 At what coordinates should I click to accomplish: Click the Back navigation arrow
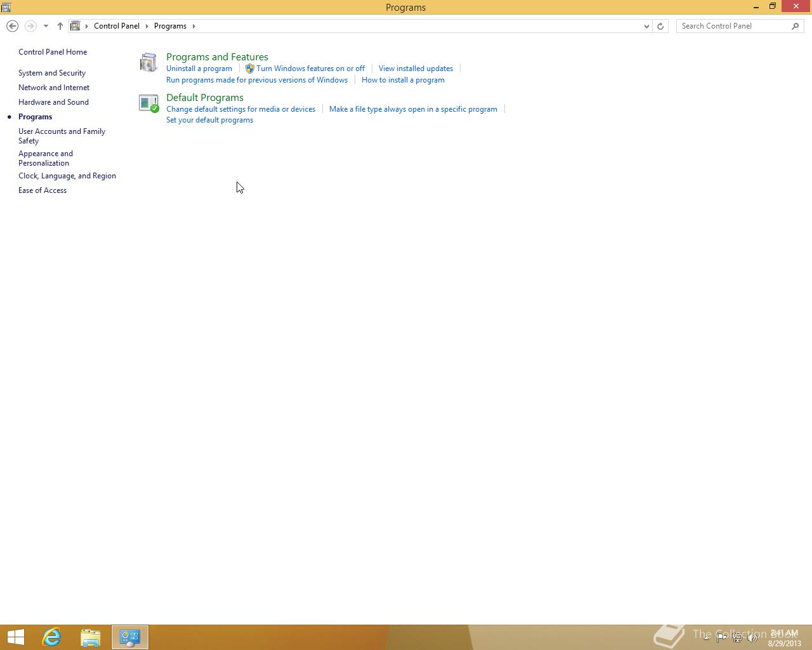pyautogui.click(x=12, y=26)
